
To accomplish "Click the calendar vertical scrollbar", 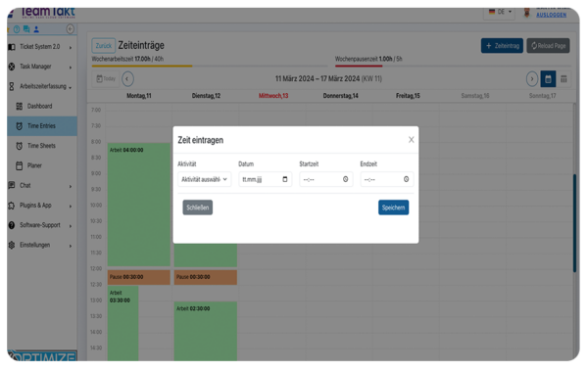I will click(x=574, y=223).
